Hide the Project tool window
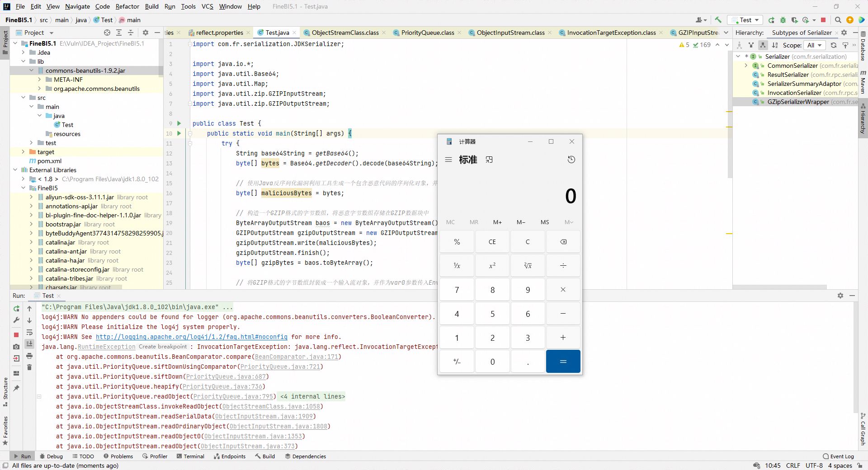 click(157, 33)
